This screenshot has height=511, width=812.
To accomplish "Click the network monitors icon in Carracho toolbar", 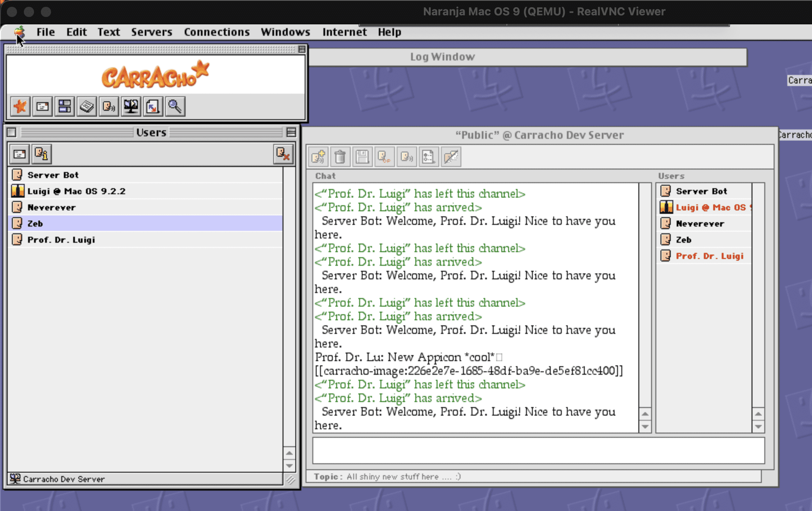I will (131, 106).
